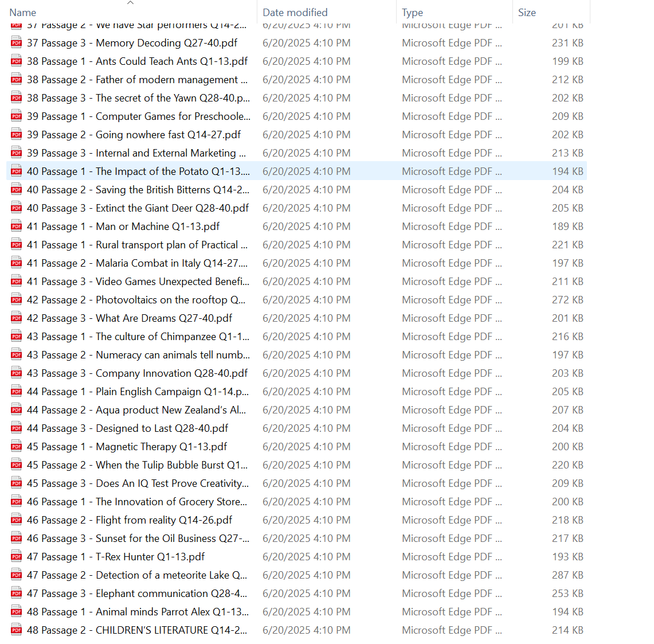Select PDF icon of The Impact of the Potato
The width and height of the screenshot is (654, 644).
click(17, 171)
